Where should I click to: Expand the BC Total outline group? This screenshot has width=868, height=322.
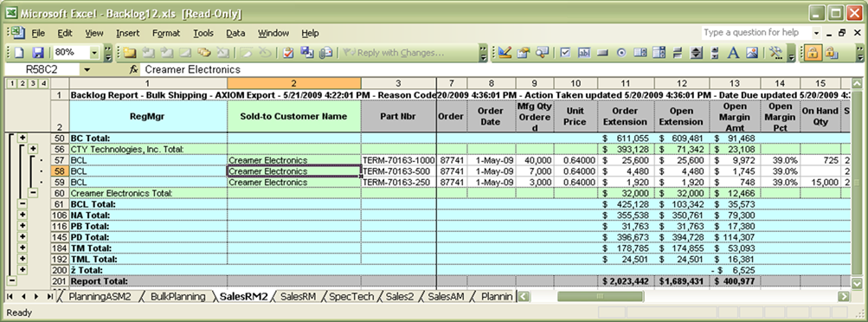point(23,138)
